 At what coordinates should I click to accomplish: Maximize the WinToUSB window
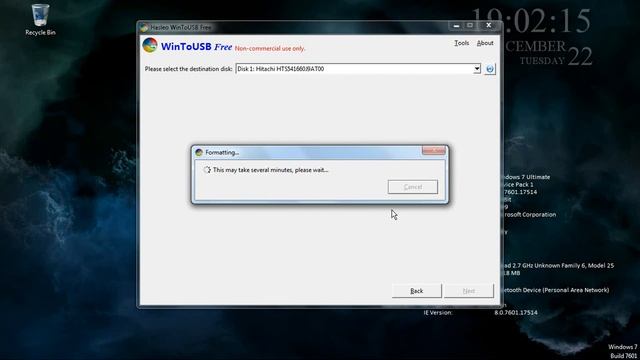click(470, 26)
